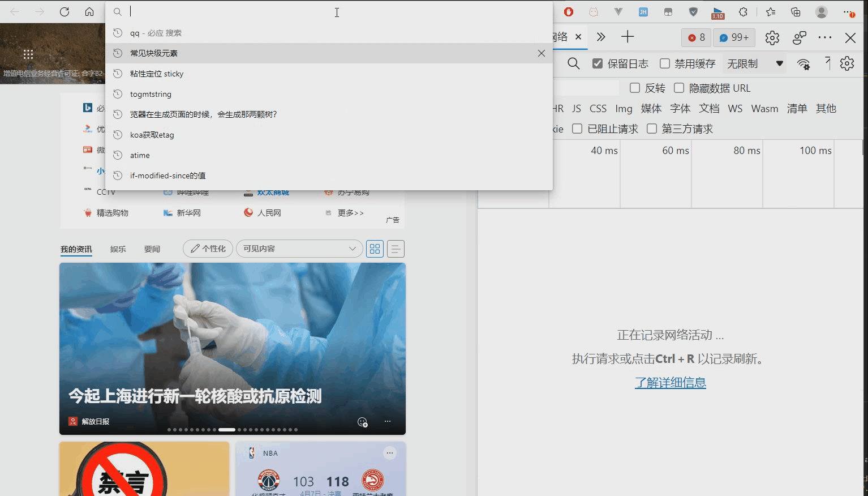Switch to the 要闻 news tab

point(152,249)
